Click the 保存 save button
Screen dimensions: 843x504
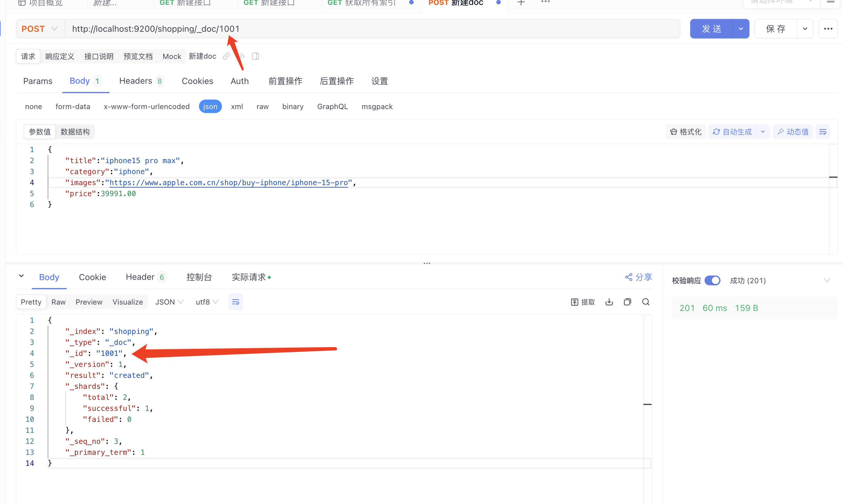pyautogui.click(x=776, y=29)
